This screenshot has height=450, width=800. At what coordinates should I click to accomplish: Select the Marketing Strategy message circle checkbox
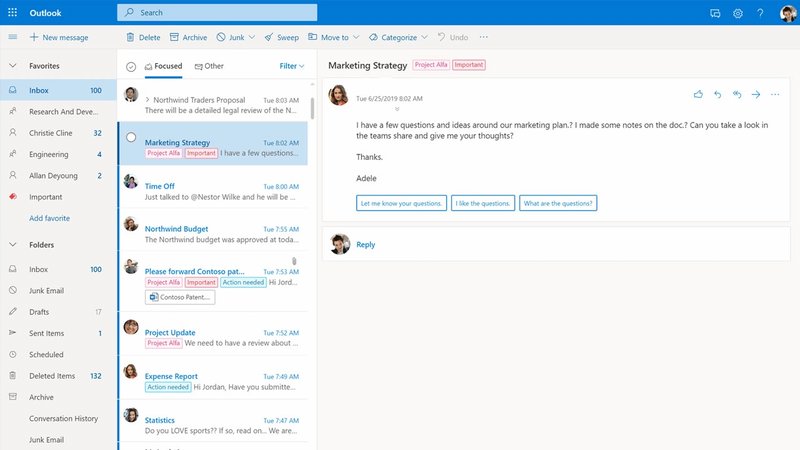click(131, 137)
